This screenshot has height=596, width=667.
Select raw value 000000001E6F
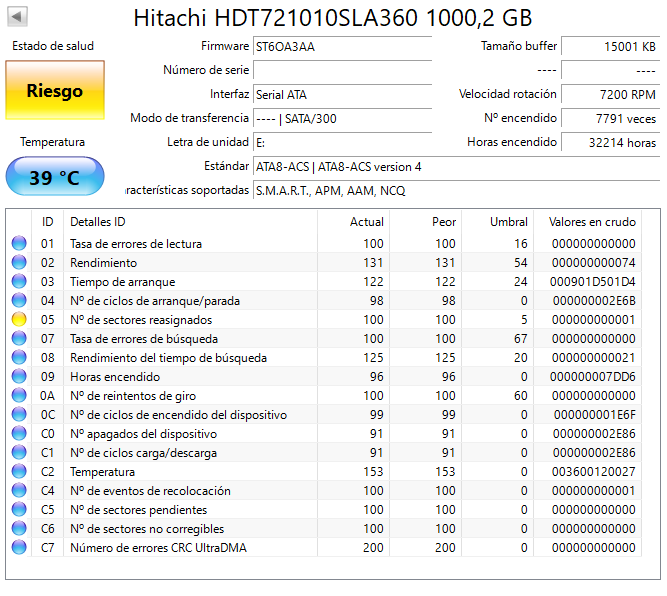[595, 415]
